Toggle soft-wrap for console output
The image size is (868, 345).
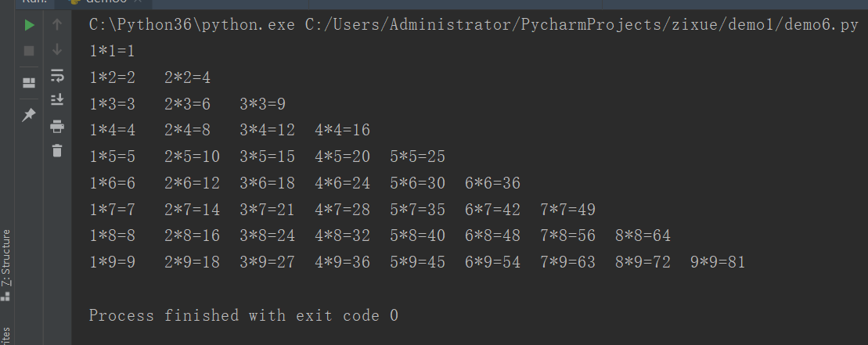[56, 76]
